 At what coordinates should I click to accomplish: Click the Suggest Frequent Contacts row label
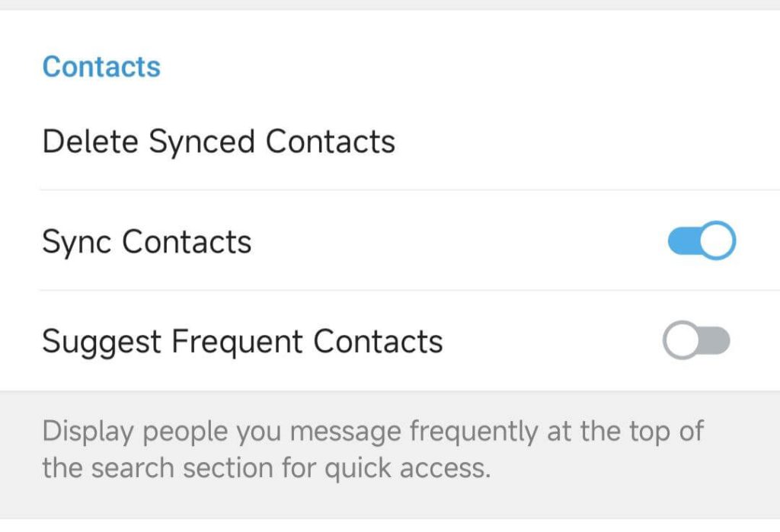243,341
